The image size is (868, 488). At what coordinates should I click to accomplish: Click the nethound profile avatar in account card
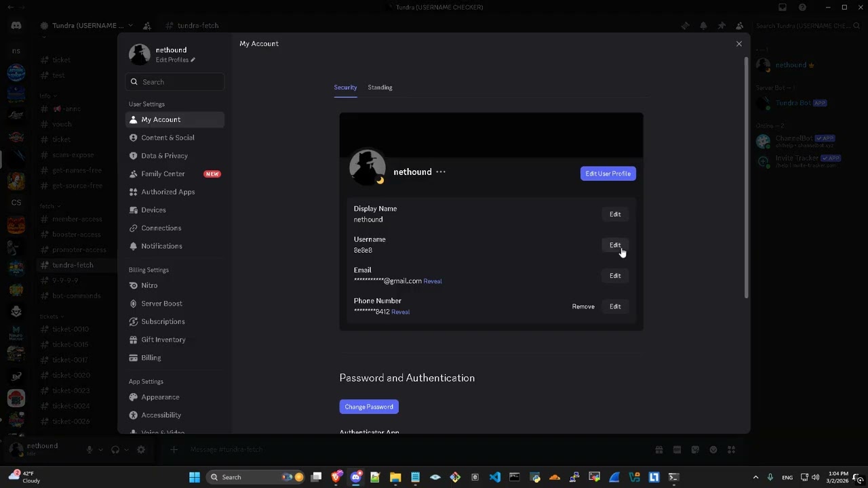tap(368, 167)
